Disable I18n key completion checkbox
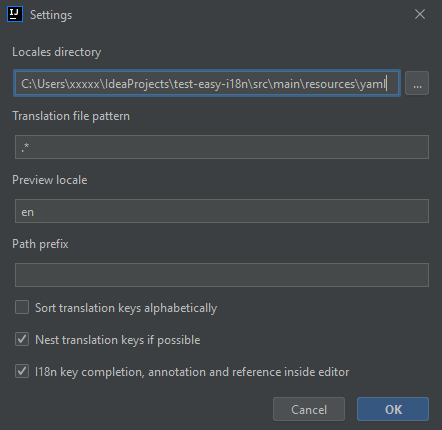This screenshot has height=430, width=442. click(x=22, y=371)
